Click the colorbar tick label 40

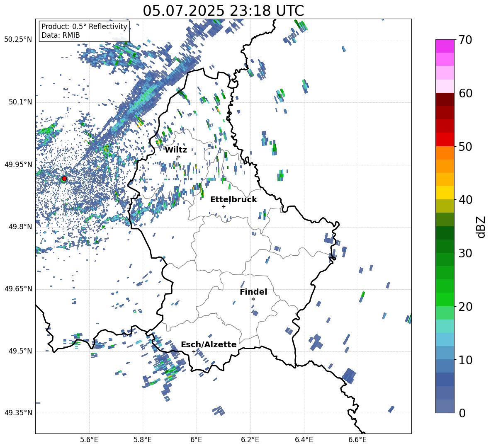click(465, 200)
